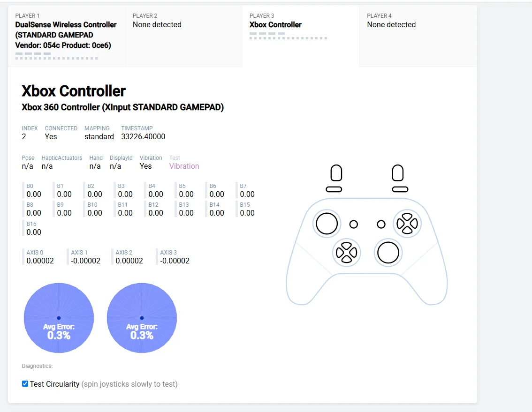The width and height of the screenshot is (532, 412).
Task: Click the right joystick on controller diagram
Action: tap(388, 253)
